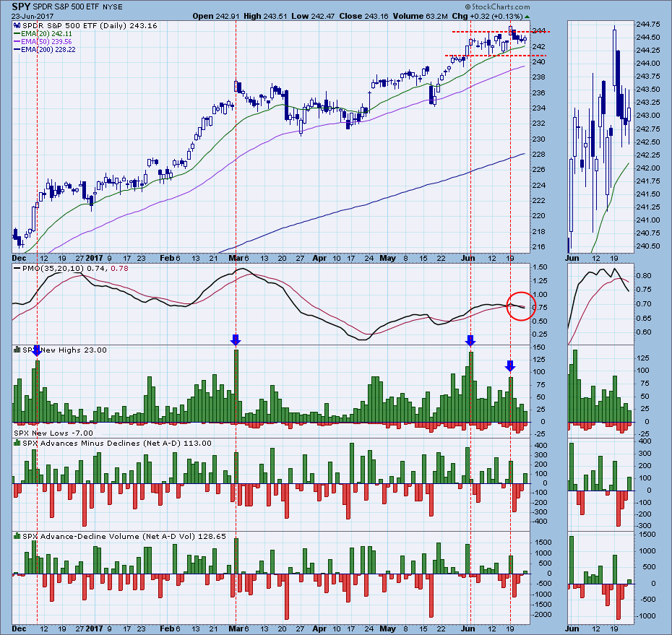
Task: Click the zoomed New Highs thumbnail panel
Action: point(600,391)
